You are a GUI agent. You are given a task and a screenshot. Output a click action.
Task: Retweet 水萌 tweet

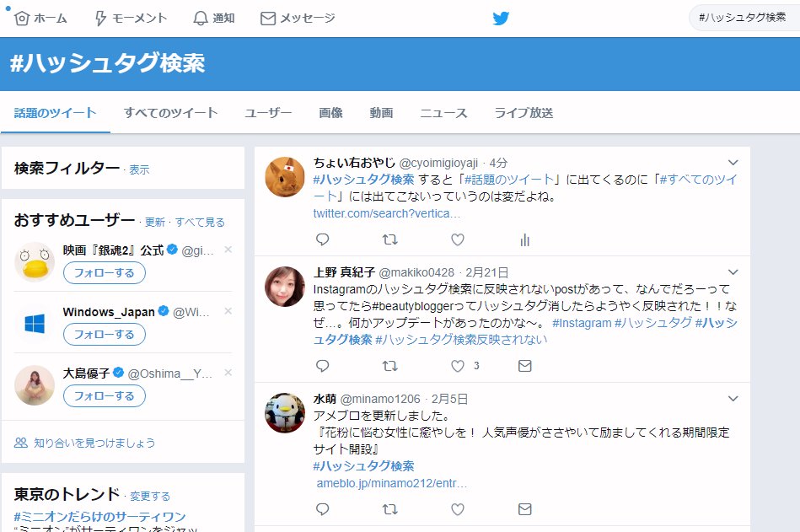390,509
